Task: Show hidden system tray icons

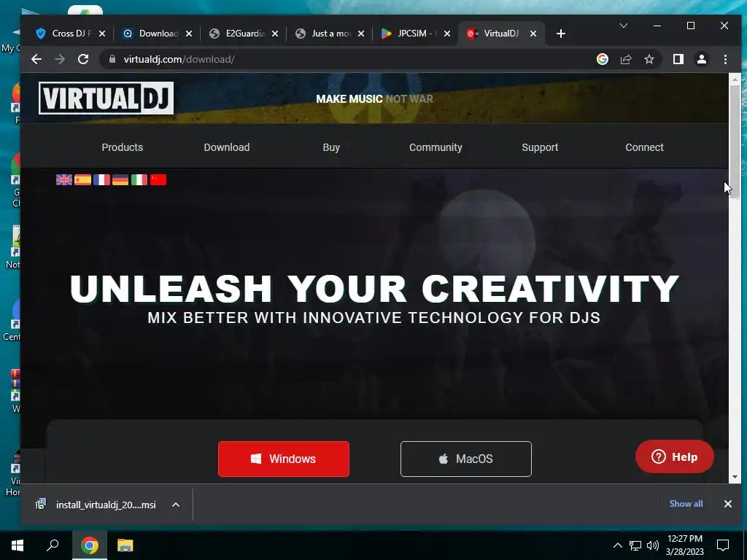Action: (x=617, y=545)
